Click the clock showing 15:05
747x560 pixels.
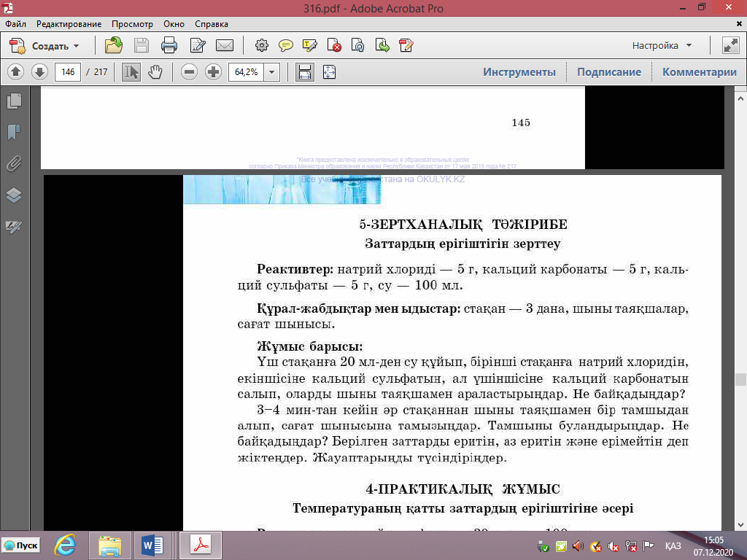point(713,540)
